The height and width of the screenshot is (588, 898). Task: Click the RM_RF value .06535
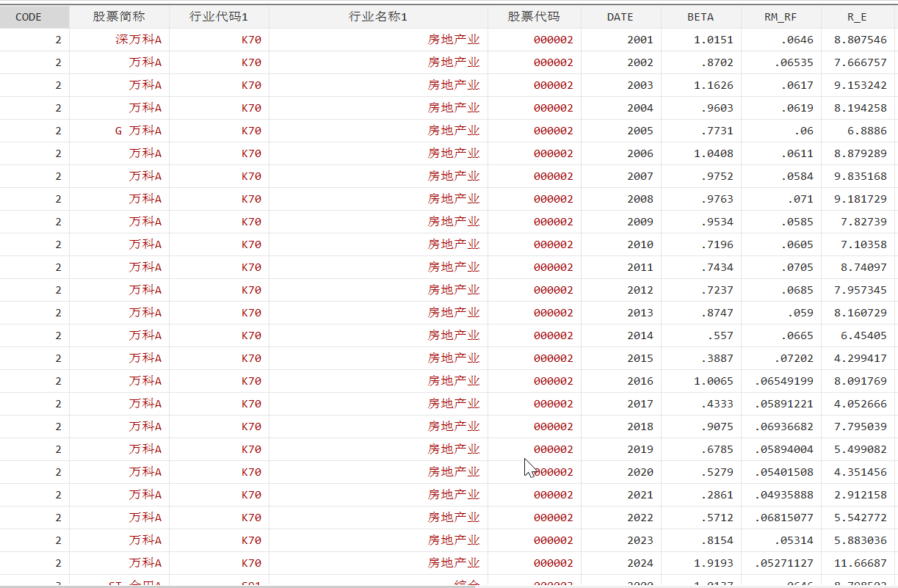(x=781, y=62)
